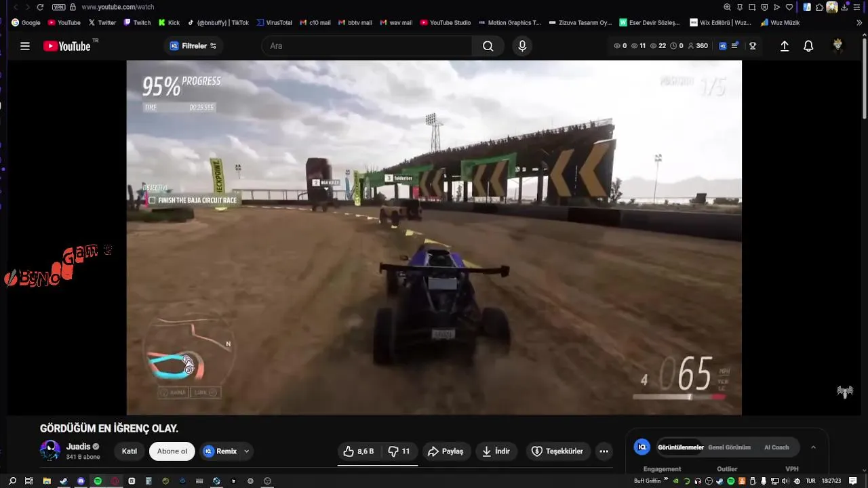Open Spotify from the taskbar
Viewport: 868px width, 488px height.
[98, 481]
